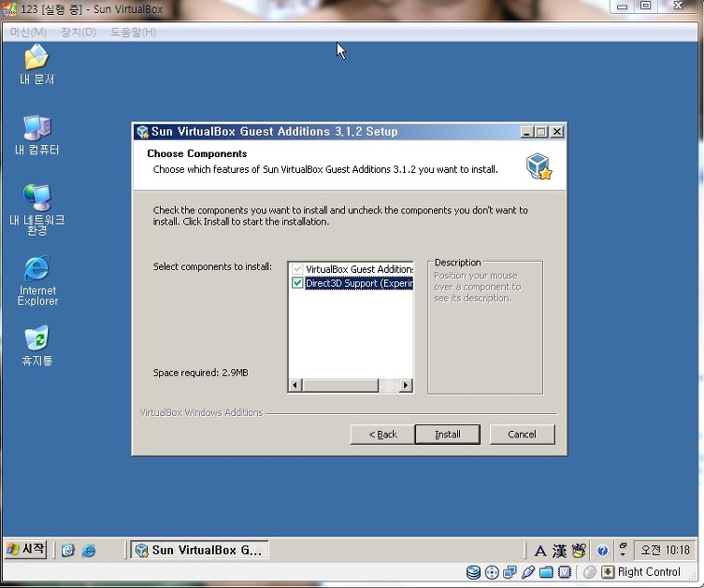This screenshot has height=588, width=704.
Task: Open the 머신(M) Machine menu
Action: [28, 33]
